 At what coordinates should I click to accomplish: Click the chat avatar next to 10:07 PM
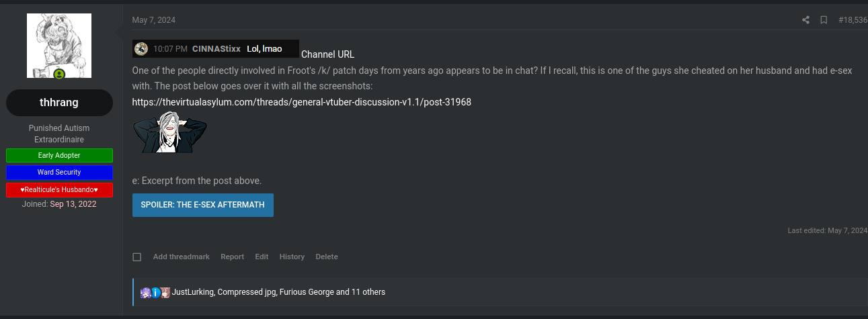[141, 48]
